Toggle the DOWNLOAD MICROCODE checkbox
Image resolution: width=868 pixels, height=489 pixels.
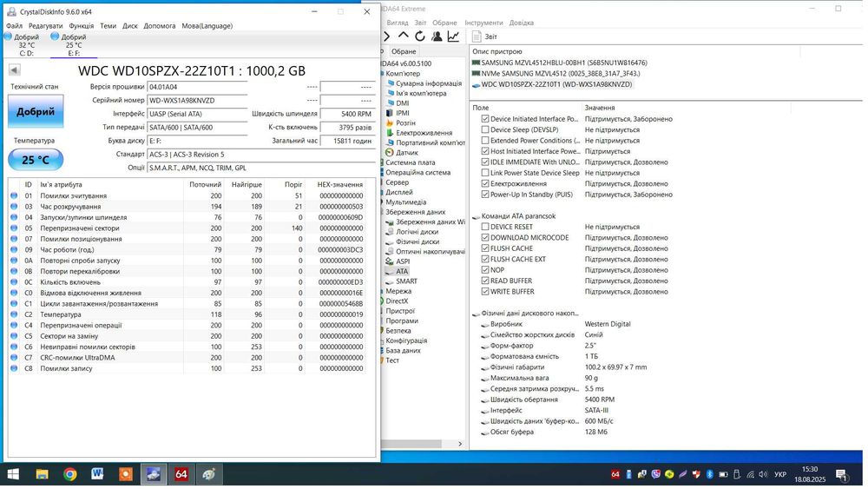(485, 238)
